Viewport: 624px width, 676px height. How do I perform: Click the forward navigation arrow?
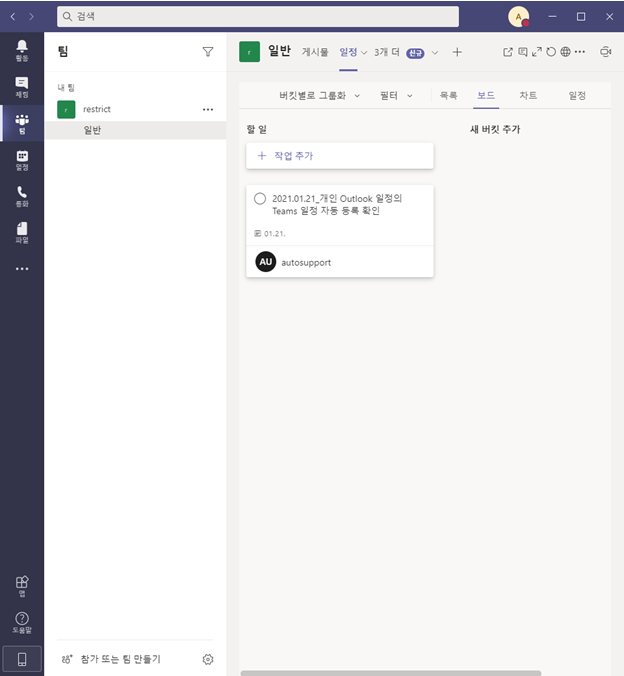click(31, 16)
